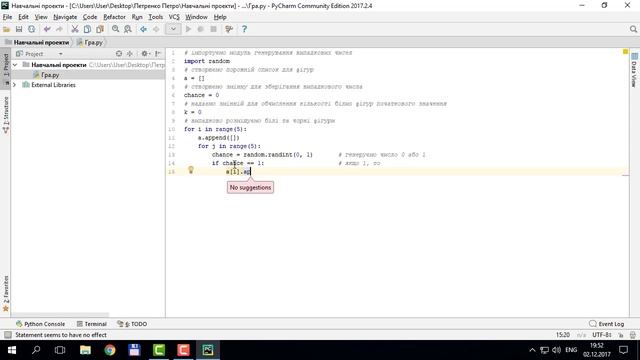This screenshot has height=360, width=640.
Task: Click the Search Everywhere magnifier icon
Action: point(633,29)
